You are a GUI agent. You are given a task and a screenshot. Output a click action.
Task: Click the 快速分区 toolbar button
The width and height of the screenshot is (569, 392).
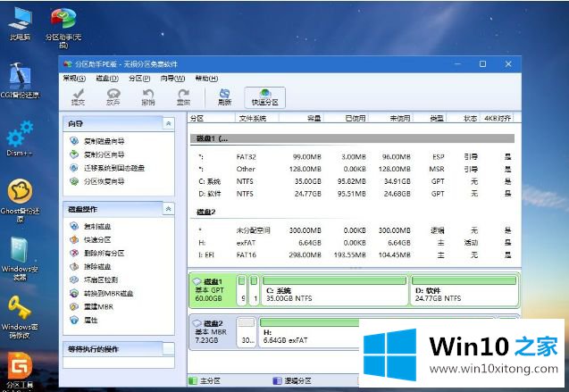point(265,97)
